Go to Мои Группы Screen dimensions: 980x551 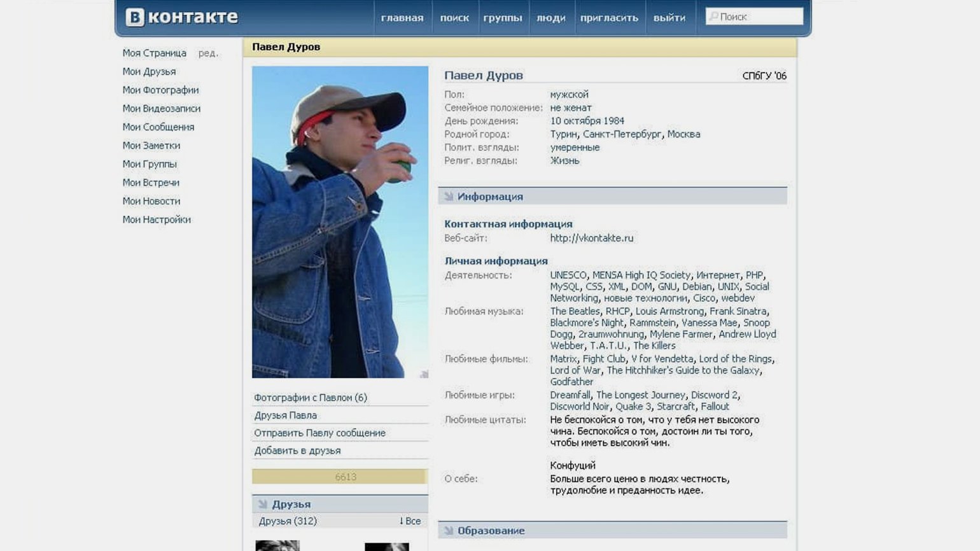150,164
